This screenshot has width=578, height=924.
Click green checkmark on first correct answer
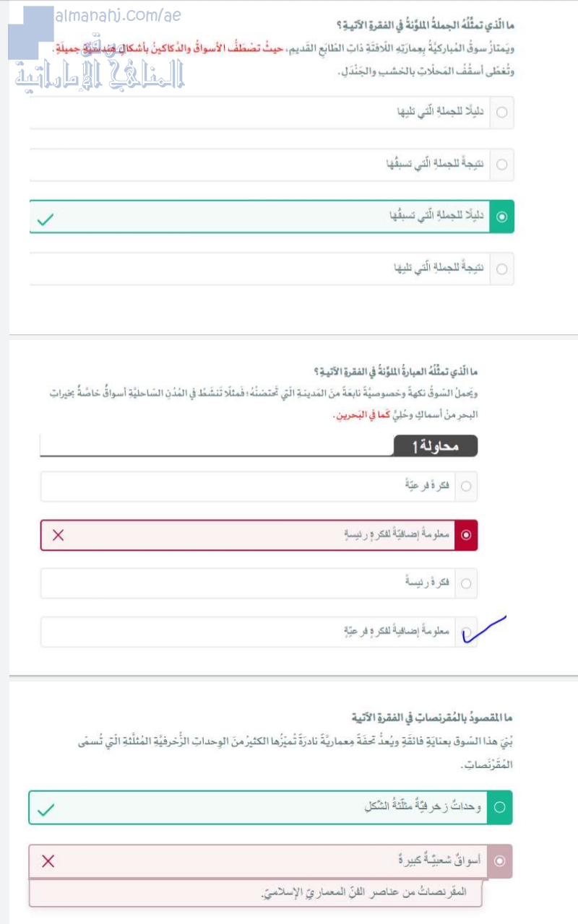point(45,219)
